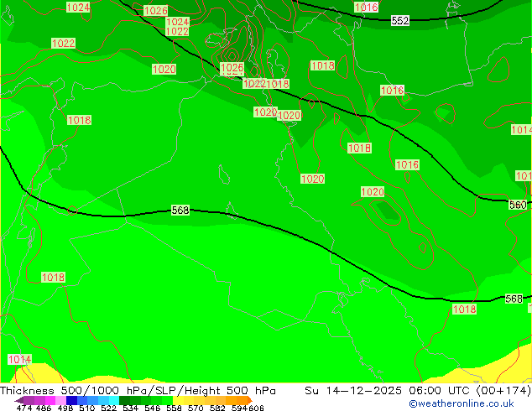The image size is (532, 411).
Task: Click the legend value 510
Action: pyautogui.click(x=87, y=408)
